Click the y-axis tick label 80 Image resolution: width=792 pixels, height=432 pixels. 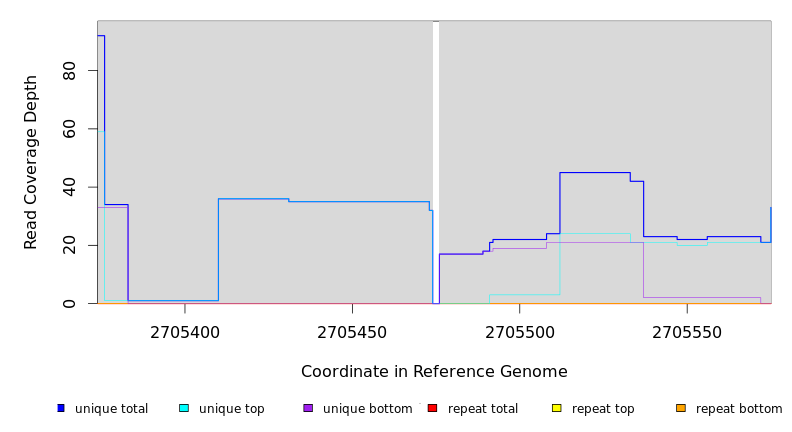pyautogui.click(x=69, y=71)
